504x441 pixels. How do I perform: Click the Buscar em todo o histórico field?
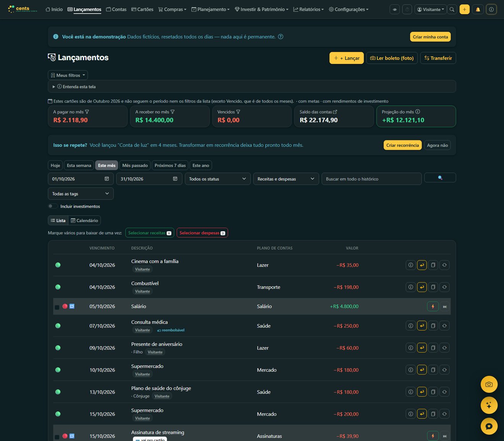[372, 179]
